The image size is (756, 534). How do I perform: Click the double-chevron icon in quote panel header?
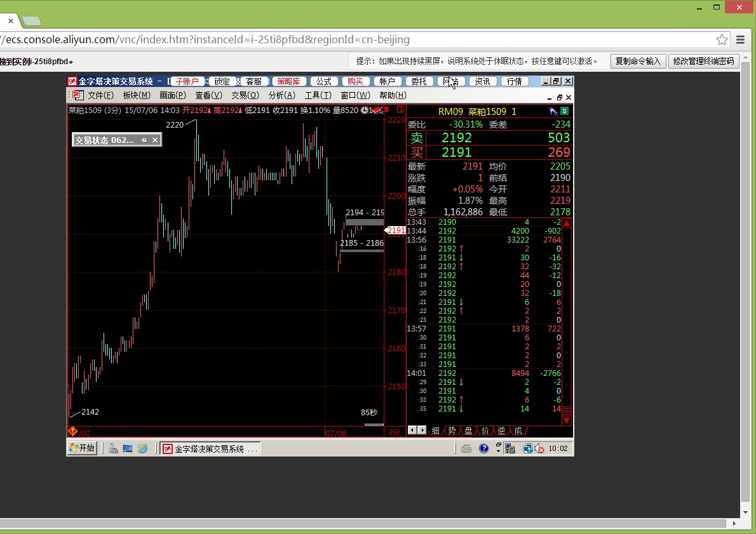[x=564, y=111]
